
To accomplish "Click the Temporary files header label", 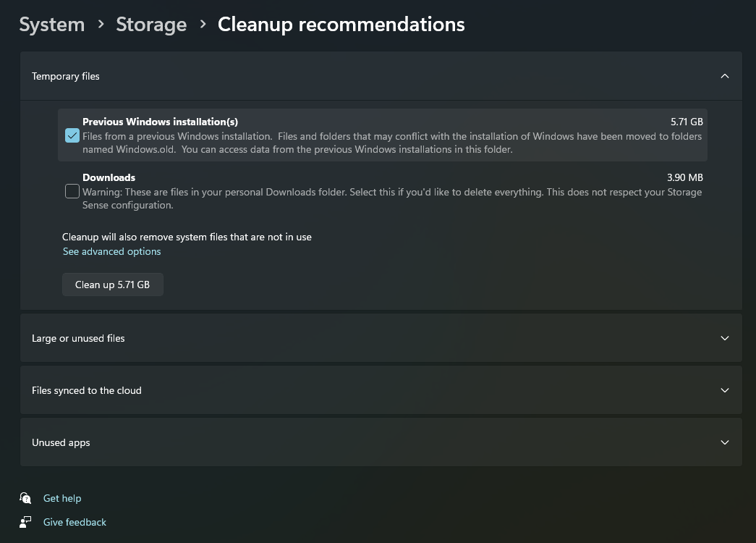I will point(66,76).
